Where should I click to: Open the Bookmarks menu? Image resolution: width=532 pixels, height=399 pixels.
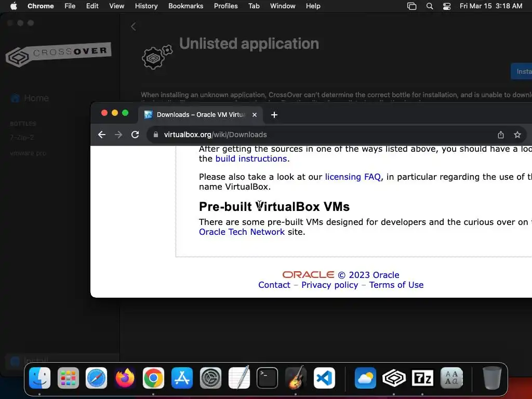[185, 6]
